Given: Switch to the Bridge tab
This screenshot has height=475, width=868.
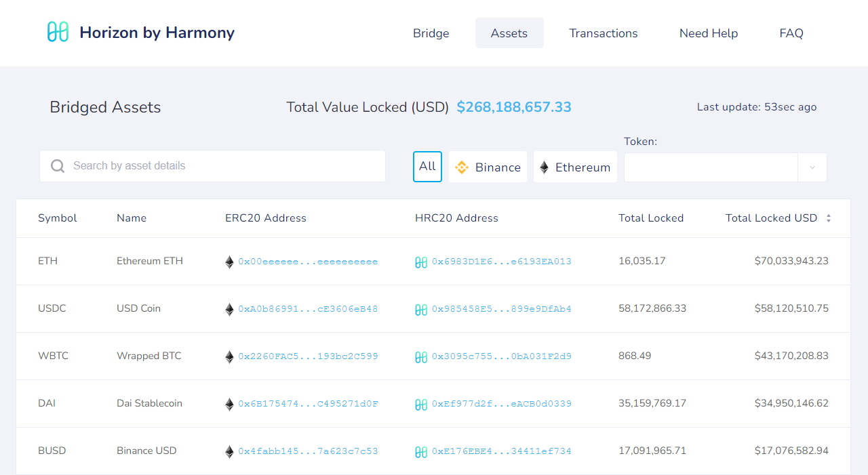Looking at the screenshot, I should 431,33.
